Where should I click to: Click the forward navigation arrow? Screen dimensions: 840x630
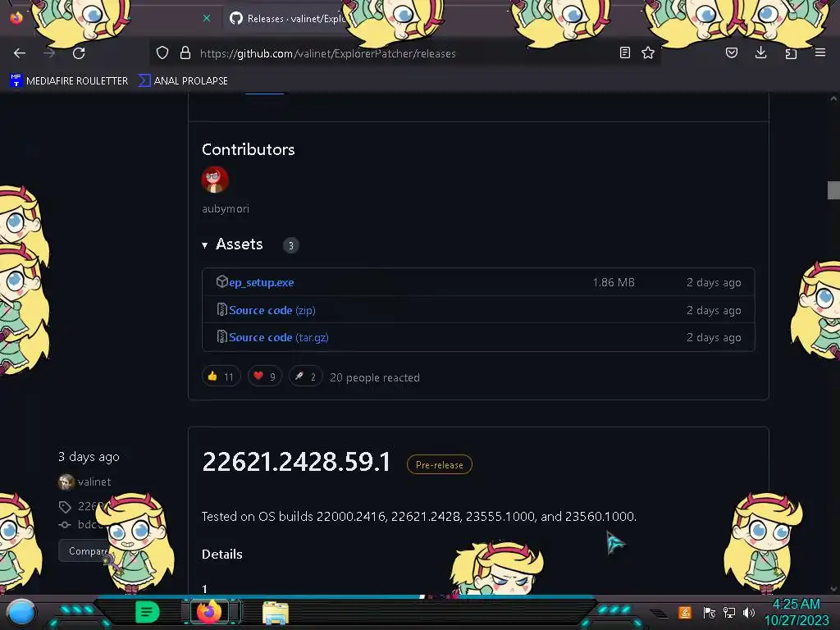pyautogui.click(x=49, y=53)
